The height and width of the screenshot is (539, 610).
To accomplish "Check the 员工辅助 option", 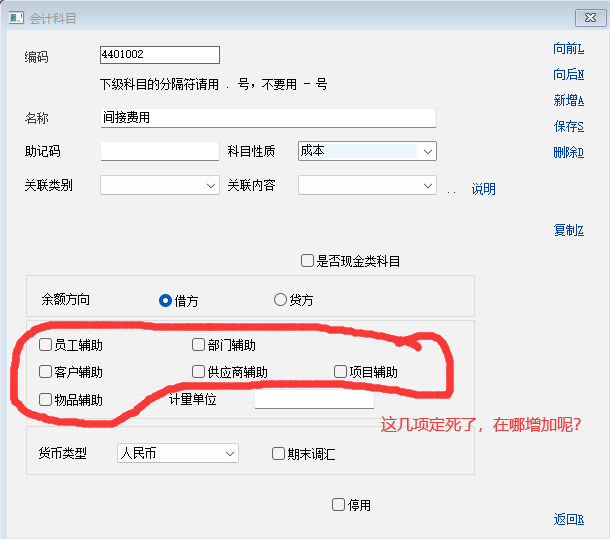I will 46,345.
